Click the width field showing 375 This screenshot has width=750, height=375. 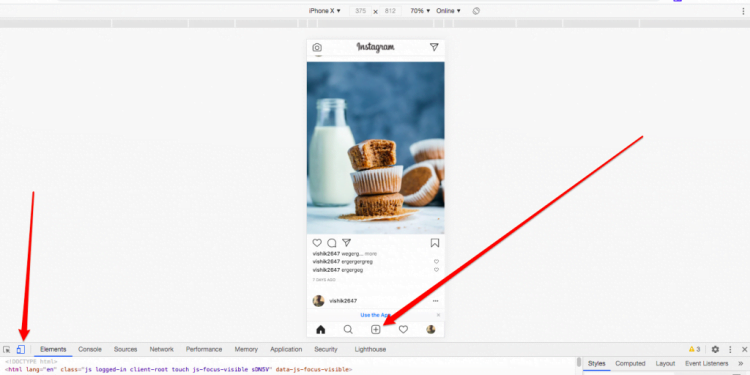point(361,11)
